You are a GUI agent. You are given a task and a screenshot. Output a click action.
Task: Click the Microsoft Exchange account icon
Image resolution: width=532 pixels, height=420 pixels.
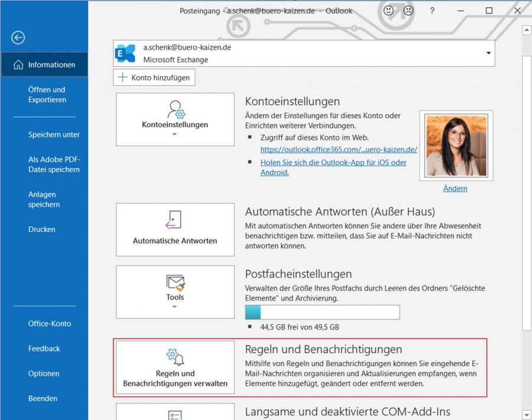(125, 53)
